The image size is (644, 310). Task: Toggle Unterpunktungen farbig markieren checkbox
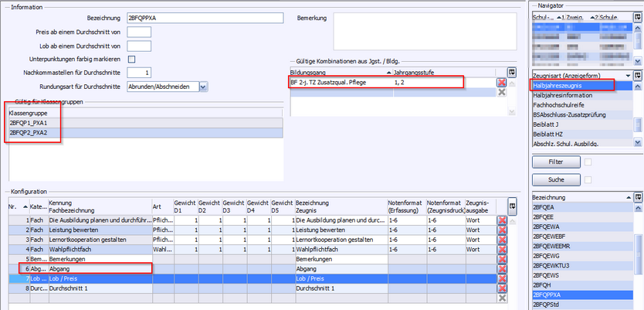pos(131,59)
